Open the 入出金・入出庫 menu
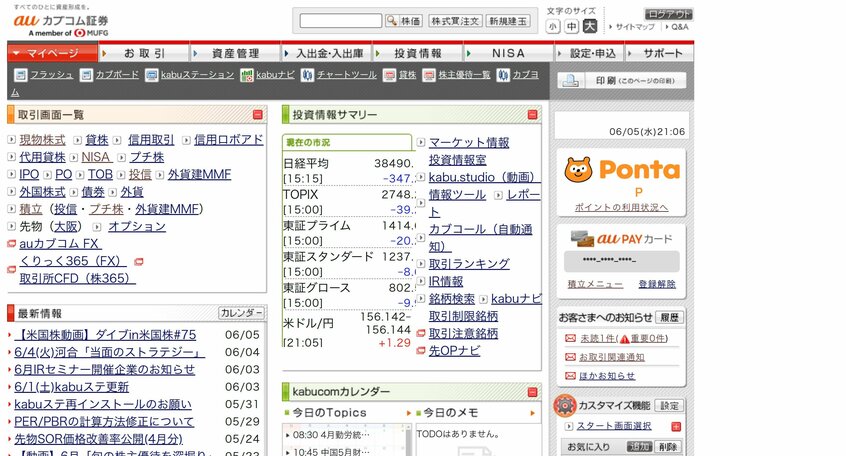The image size is (846, 456). pyautogui.click(x=326, y=53)
